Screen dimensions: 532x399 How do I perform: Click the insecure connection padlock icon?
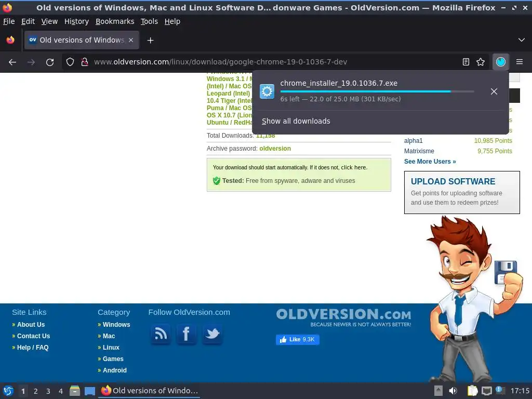85,62
